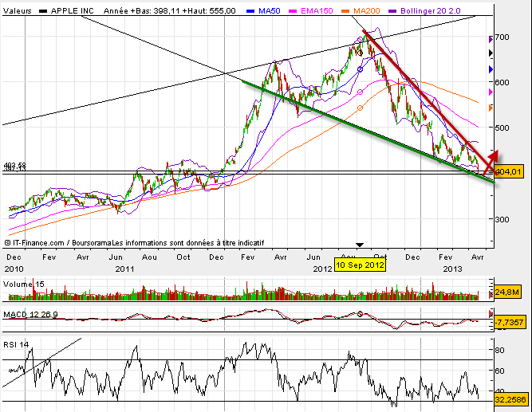This screenshot has height=412, width=532.
Task: Click the 24,8M volume value tag
Action: tap(508, 293)
